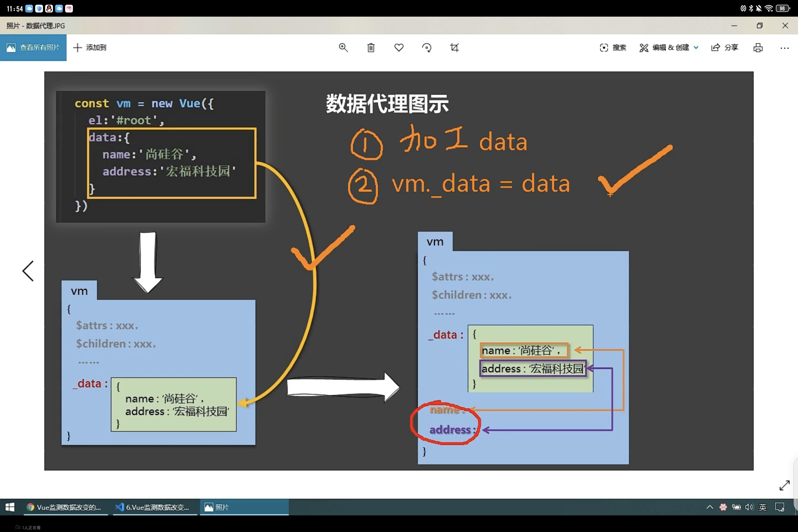Image resolution: width=798 pixels, height=532 pixels.
Task: Click 查看所有照片 to view all photos
Action: [33, 47]
